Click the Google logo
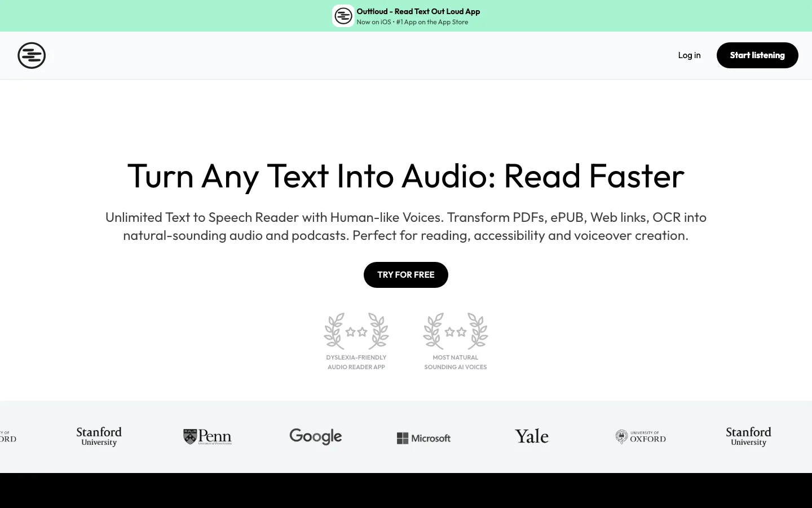 (x=316, y=436)
